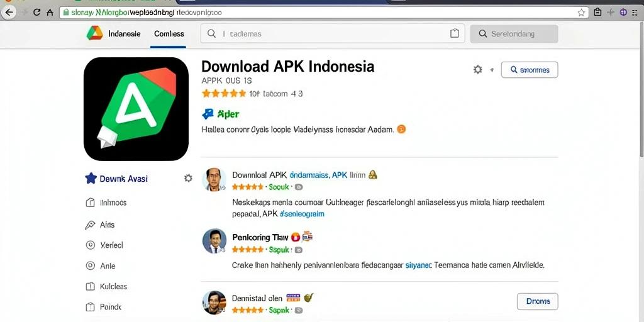Click the magnifier icon in search field
This screenshot has width=644, height=322.
[211, 34]
